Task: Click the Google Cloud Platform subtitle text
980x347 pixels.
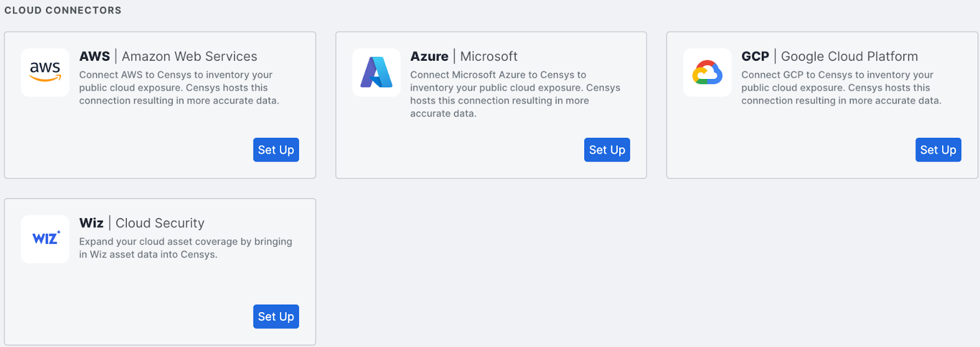Action: click(849, 56)
